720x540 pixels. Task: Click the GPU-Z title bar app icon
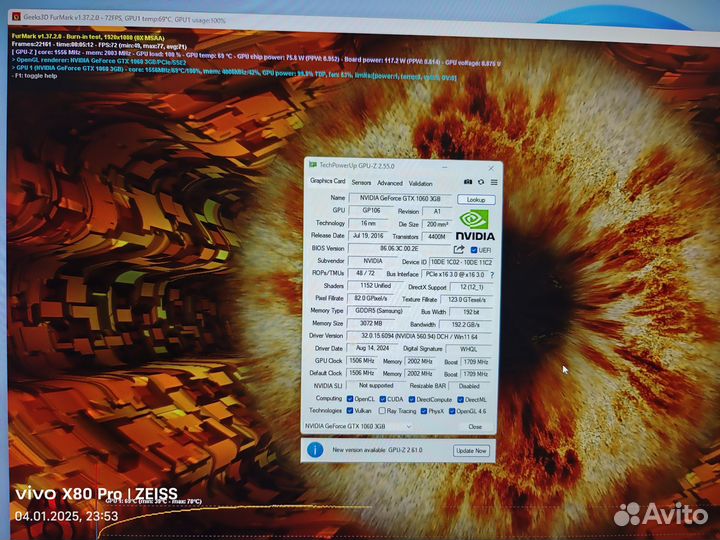313,165
